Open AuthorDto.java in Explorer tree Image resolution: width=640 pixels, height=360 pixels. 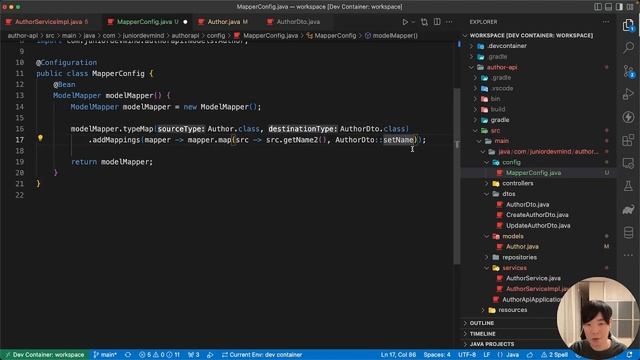click(527, 204)
